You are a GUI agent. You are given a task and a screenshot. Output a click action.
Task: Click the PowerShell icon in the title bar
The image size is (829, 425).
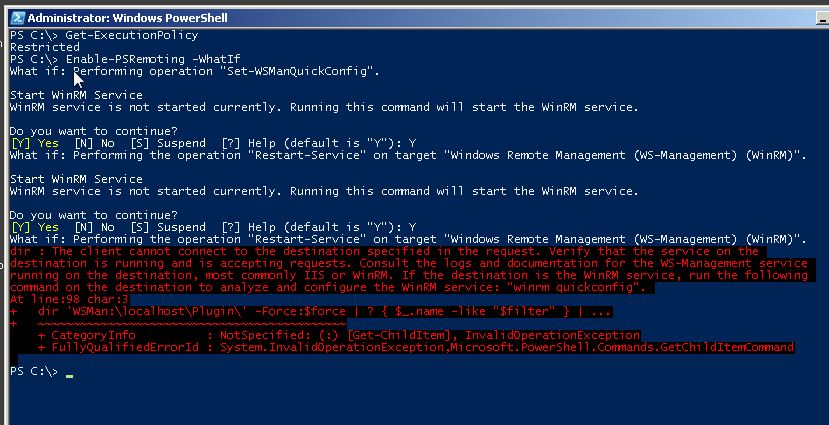[x=17, y=17]
